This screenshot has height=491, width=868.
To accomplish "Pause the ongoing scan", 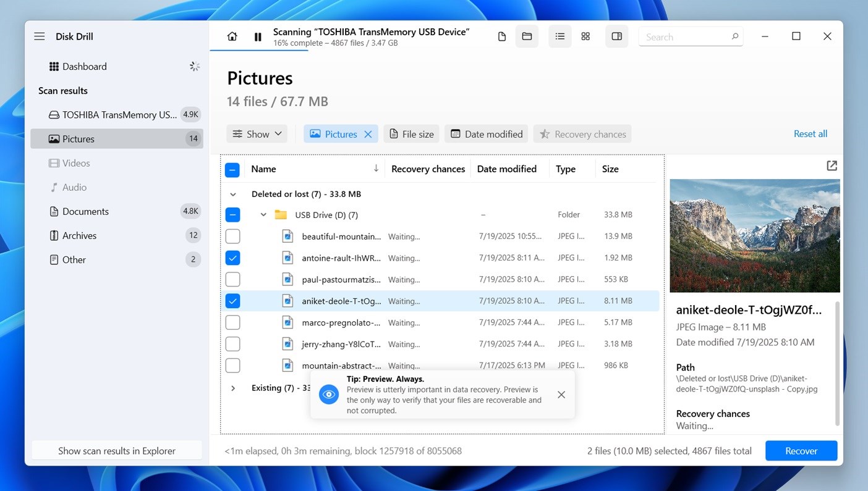I will point(258,37).
